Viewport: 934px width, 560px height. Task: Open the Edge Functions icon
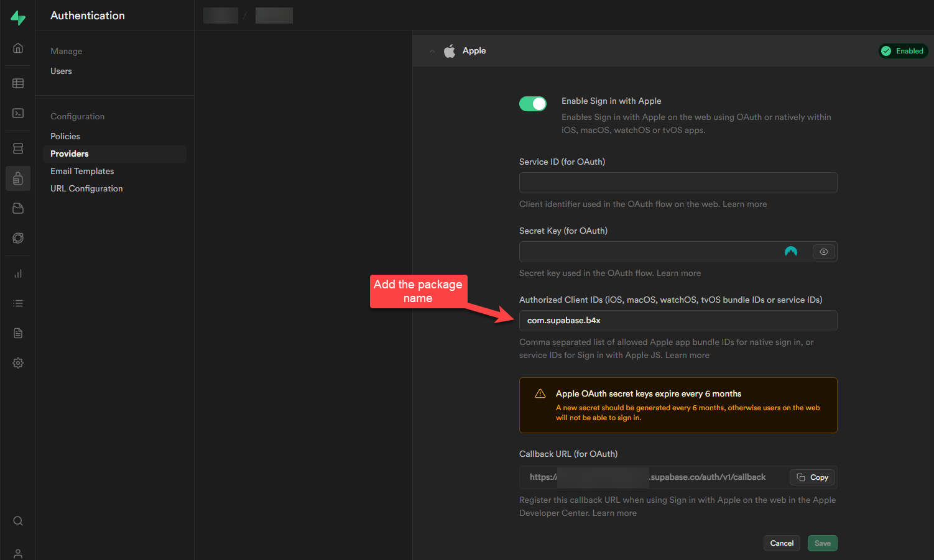pyautogui.click(x=18, y=238)
